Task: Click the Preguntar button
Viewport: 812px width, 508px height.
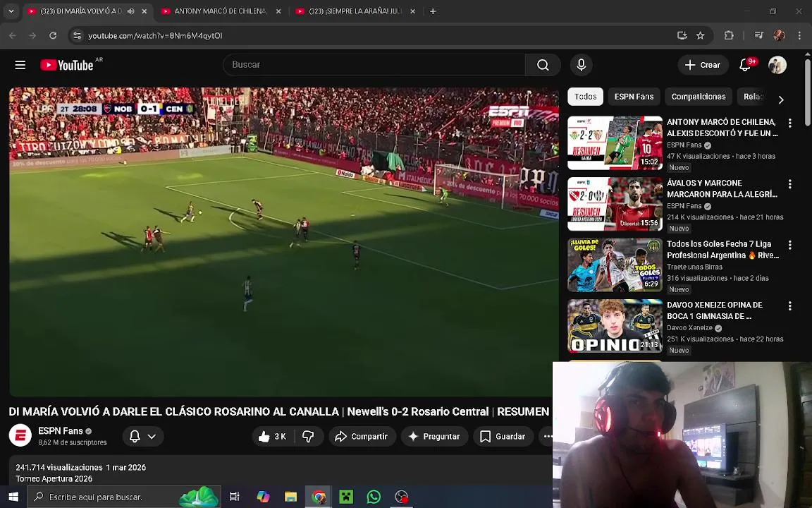Action: point(434,437)
